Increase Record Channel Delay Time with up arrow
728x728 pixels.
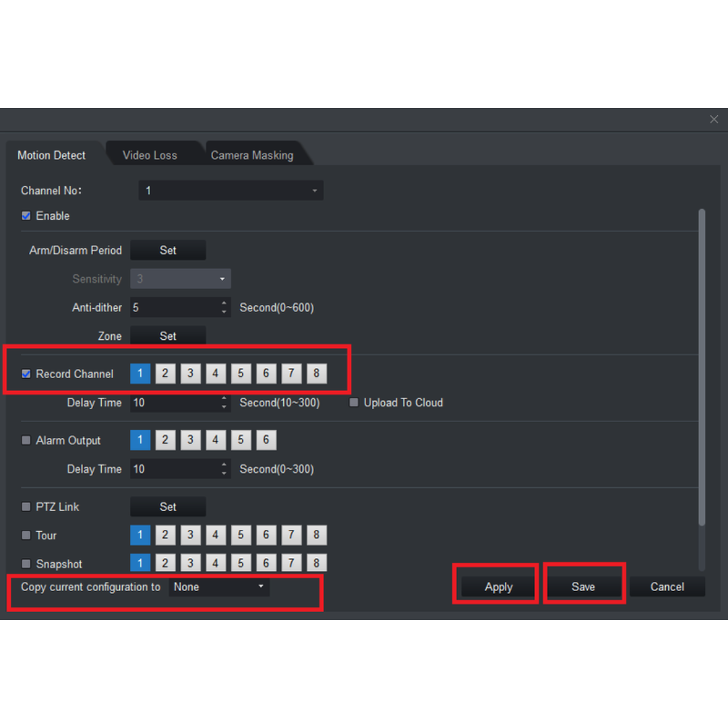(x=224, y=398)
